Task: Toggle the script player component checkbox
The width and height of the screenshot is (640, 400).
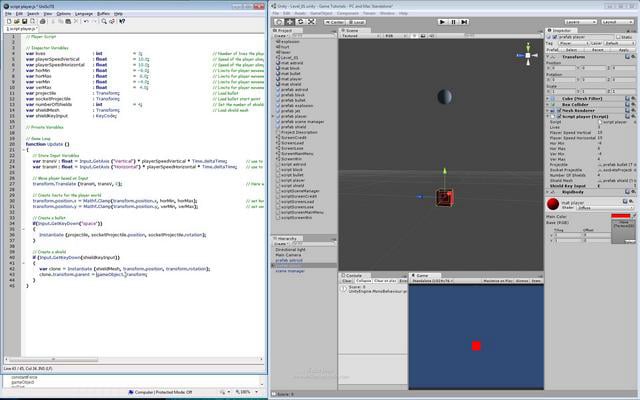Action: pyautogui.click(x=559, y=117)
